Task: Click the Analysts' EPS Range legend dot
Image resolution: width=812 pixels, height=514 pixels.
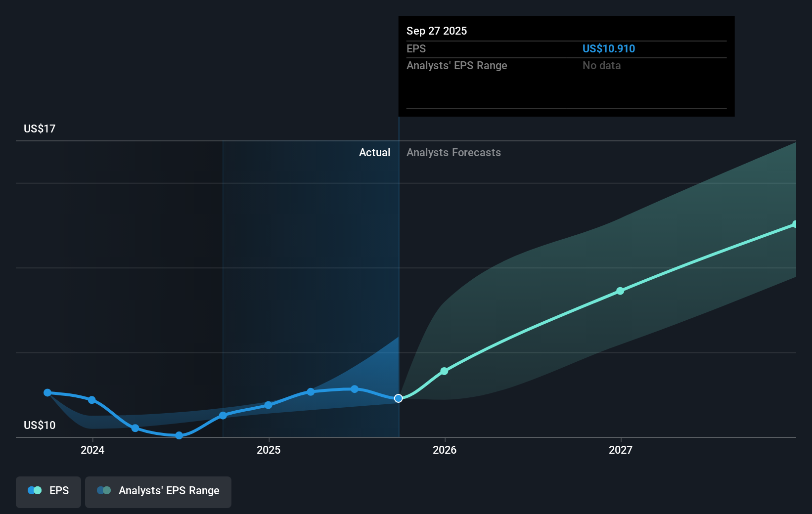Action: point(103,490)
